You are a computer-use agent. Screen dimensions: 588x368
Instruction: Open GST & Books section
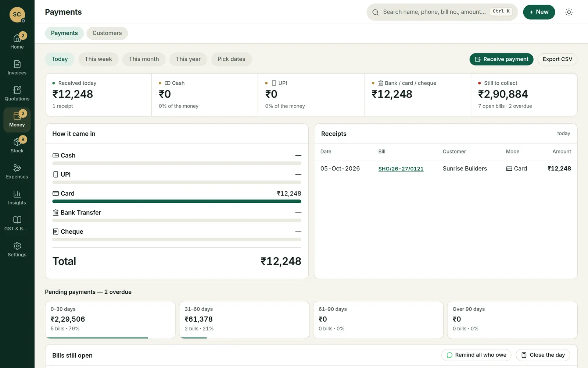tap(17, 223)
